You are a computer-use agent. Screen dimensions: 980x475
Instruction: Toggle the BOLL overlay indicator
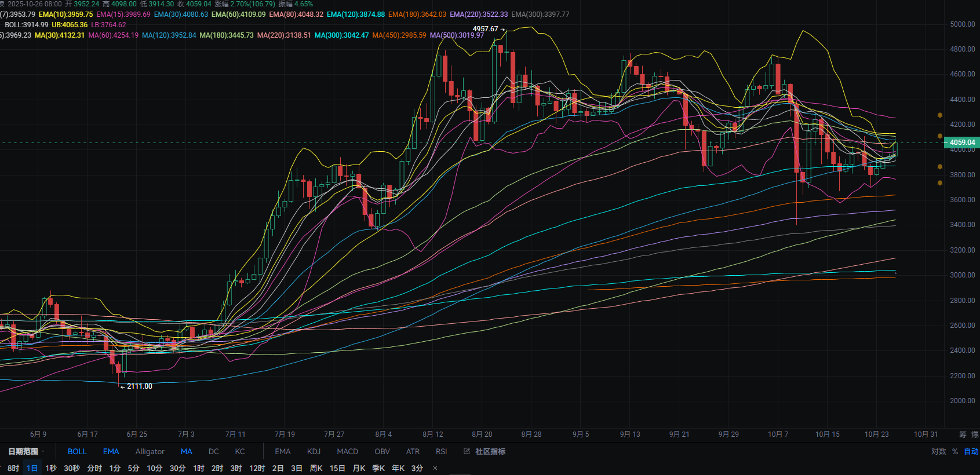coord(77,451)
